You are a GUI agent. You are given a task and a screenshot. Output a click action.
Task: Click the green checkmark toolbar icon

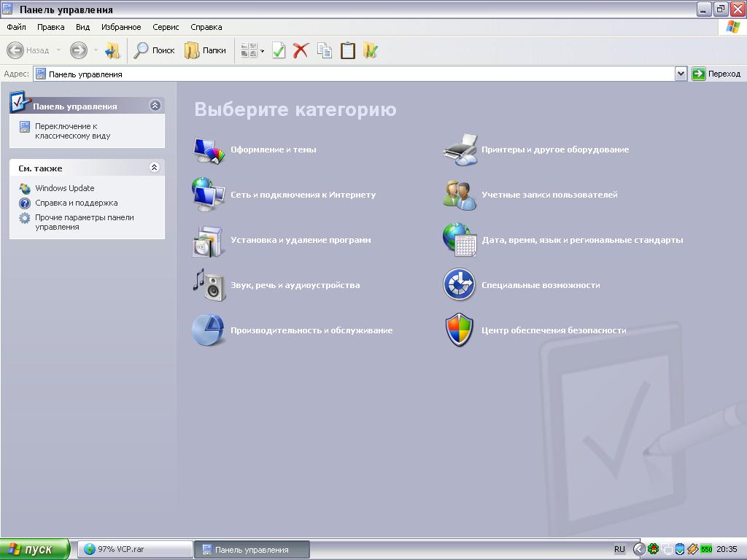pos(279,50)
